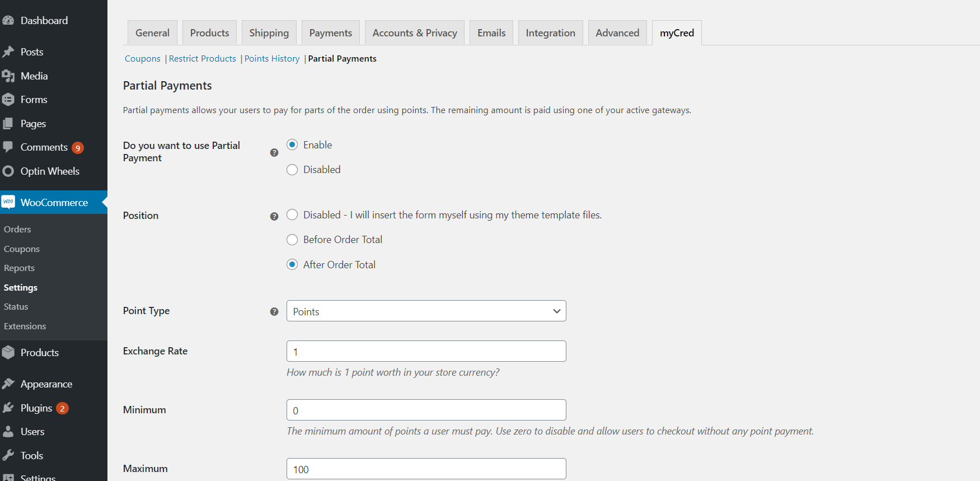Choose Disabled insert form myself position

coord(292,215)
